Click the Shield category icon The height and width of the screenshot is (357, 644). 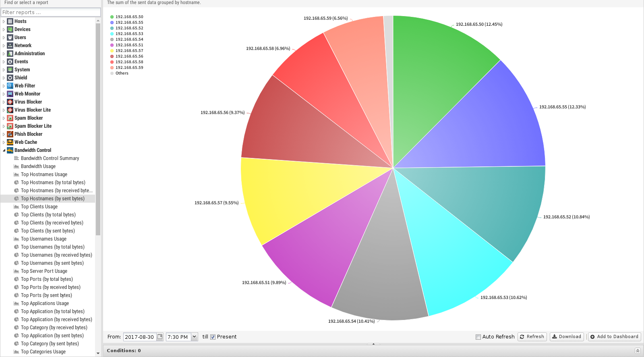pos(10,78)
